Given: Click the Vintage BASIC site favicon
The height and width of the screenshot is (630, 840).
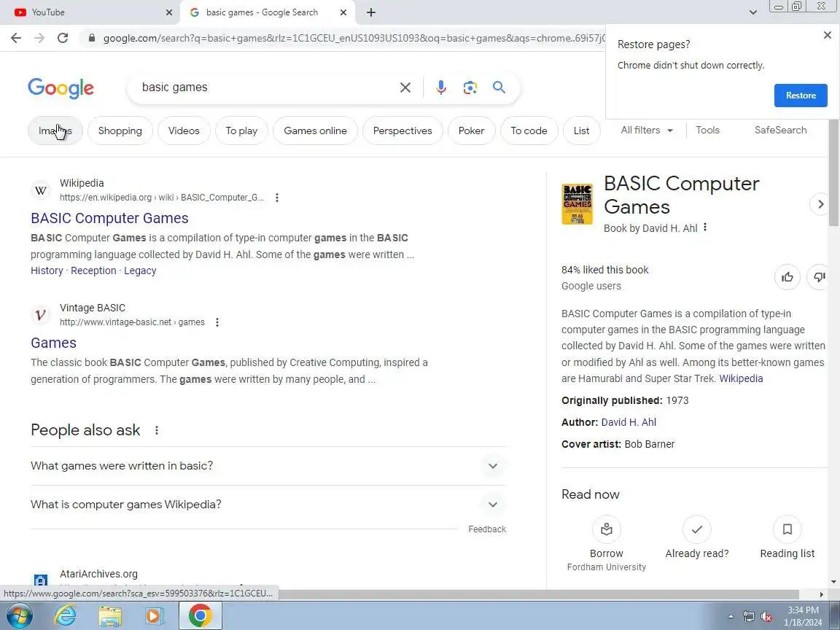Looking at the screenshot, I should (x=41, y=315).
